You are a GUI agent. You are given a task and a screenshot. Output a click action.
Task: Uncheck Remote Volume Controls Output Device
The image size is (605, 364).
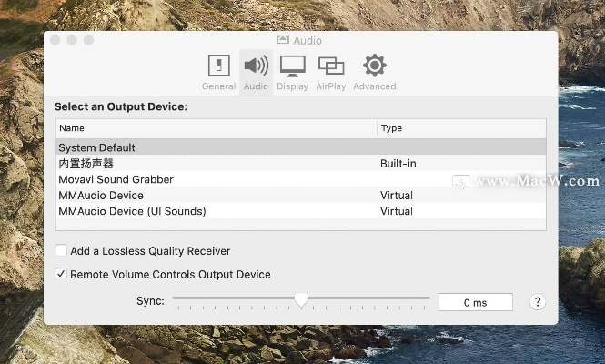tap(61, 274)
